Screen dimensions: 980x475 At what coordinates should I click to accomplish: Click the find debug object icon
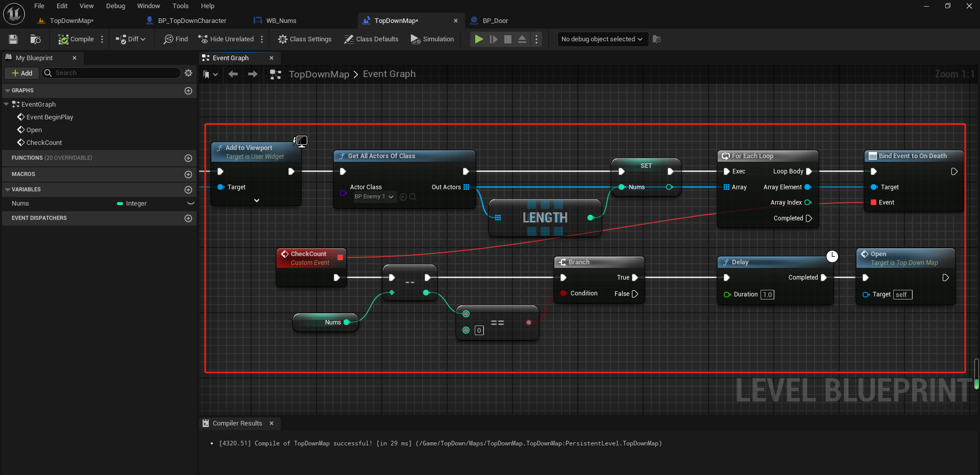(657, 39)
